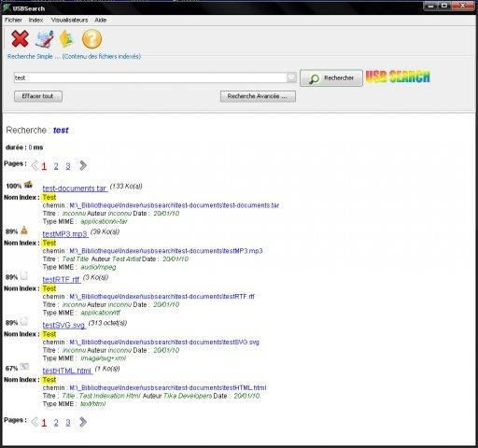Click the USB SEARCH rainbow logo
The width and height of the screenshot is (478, 448).
[x=398, y=77]
